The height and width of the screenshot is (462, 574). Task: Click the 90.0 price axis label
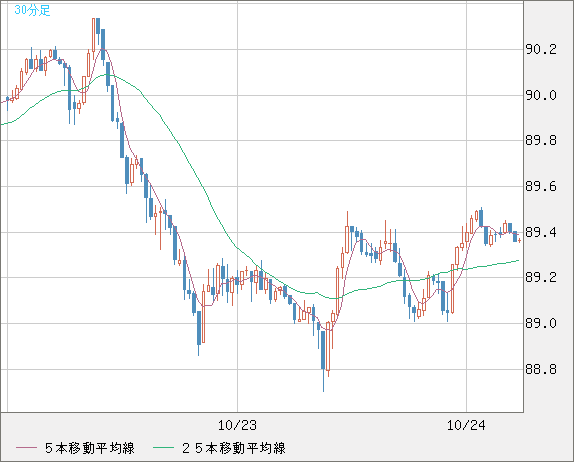[541, 95]
